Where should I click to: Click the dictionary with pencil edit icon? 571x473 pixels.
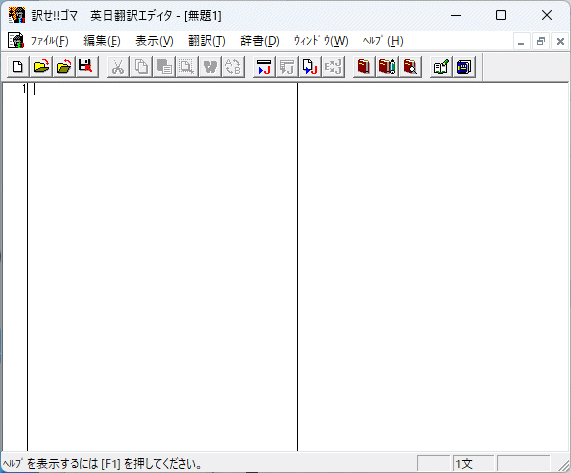point(387,67)
